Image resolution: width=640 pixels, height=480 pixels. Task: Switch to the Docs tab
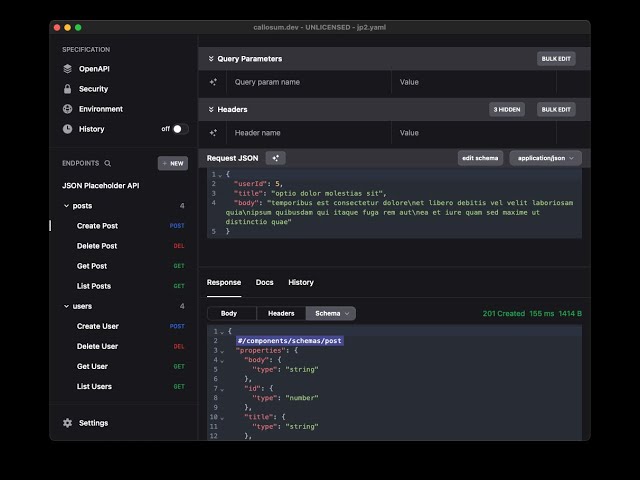pos(264,282)
